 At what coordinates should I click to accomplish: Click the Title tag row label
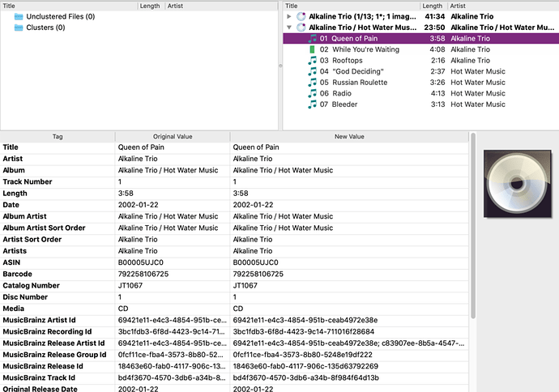tap(11, 147)
